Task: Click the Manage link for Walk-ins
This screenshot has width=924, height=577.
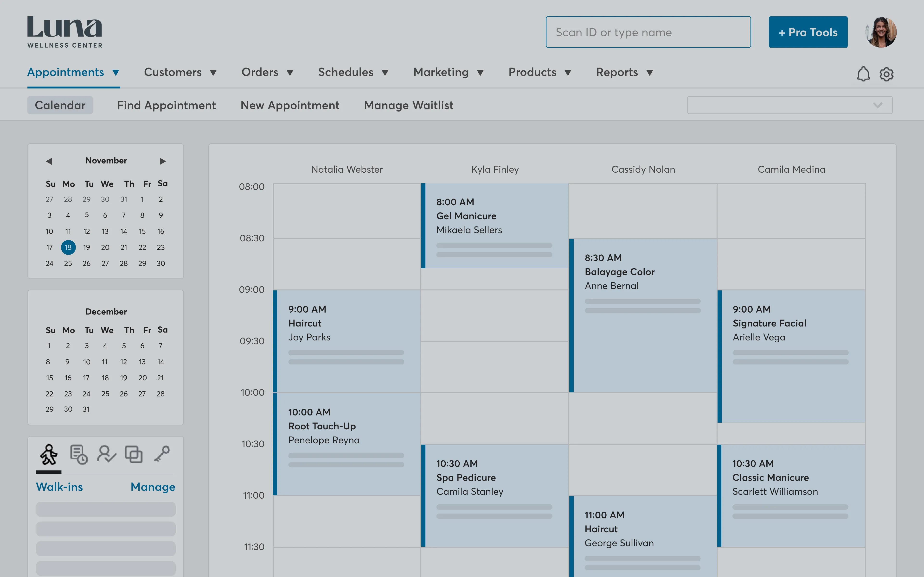Action: pyautogui.click(x=153, y=487)
